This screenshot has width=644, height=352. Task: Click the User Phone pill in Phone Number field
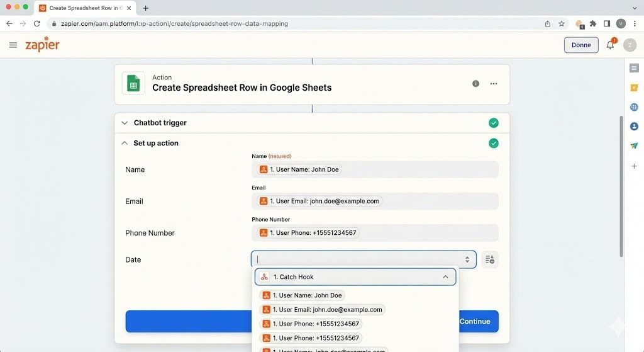click(308, 233)
